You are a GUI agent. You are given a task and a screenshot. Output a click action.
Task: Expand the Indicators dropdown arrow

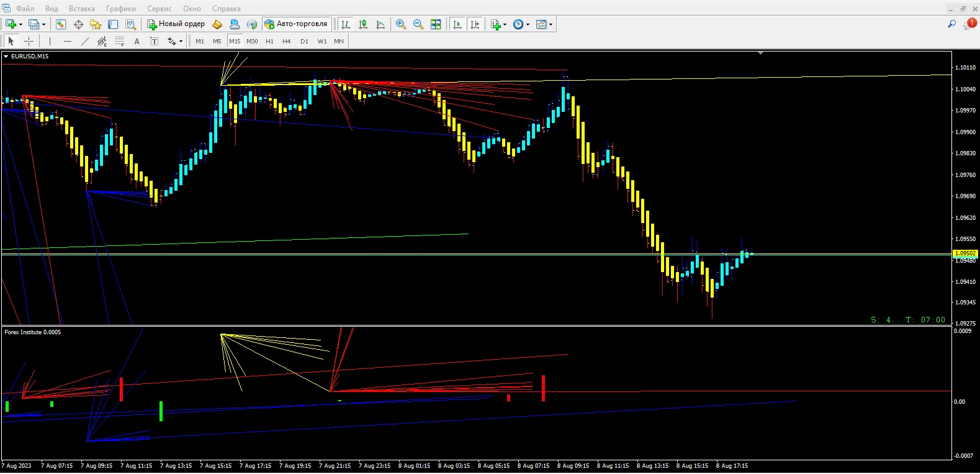click(x=505, y=25)
